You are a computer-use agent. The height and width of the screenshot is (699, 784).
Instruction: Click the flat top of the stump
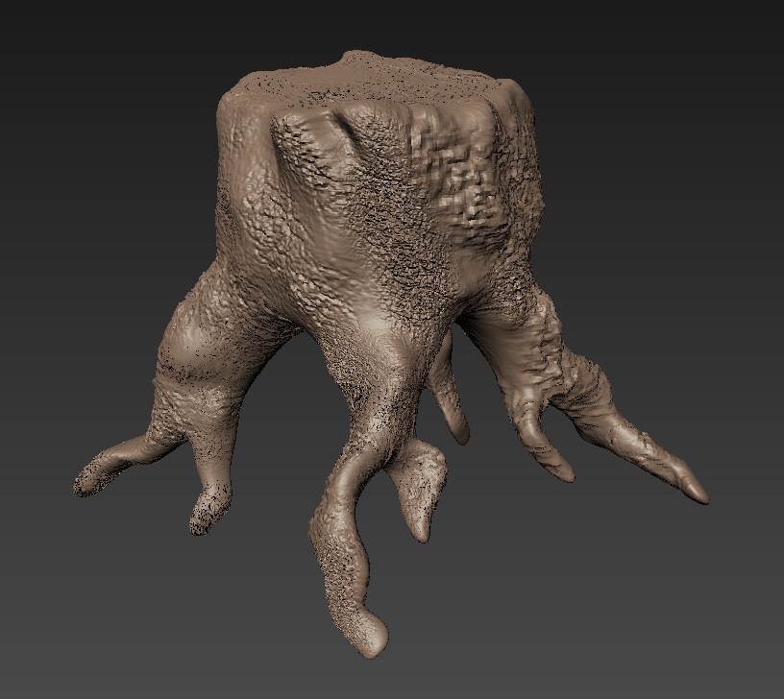(375, 79)
